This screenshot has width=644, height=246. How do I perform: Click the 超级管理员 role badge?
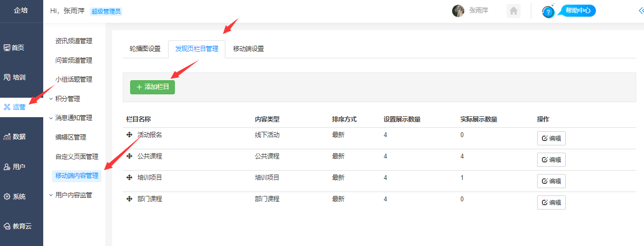106,11
